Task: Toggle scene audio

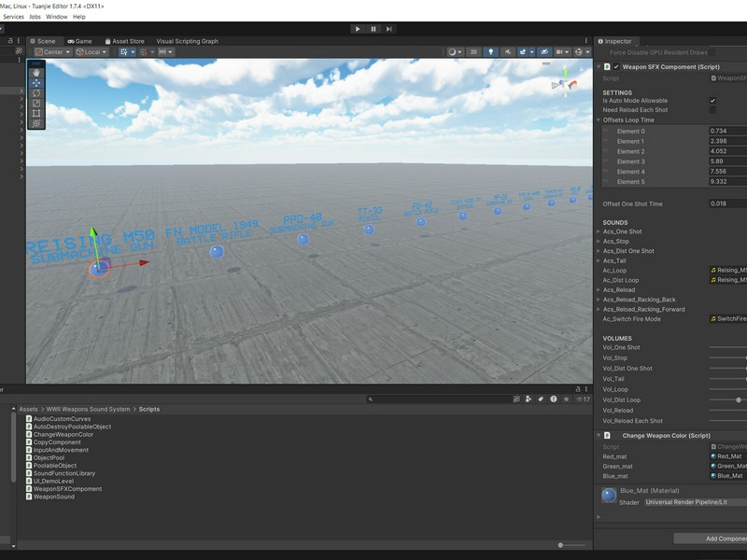Action: [x=508, y=52]
